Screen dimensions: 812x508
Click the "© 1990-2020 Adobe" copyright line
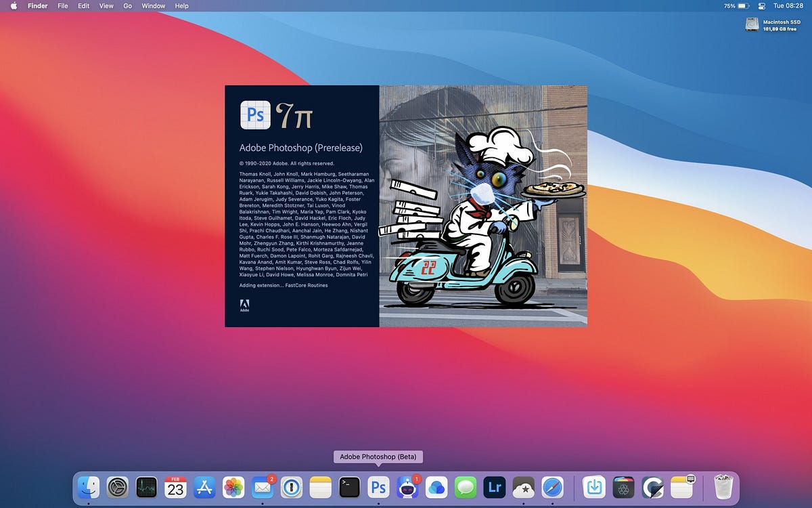(286, 163)
